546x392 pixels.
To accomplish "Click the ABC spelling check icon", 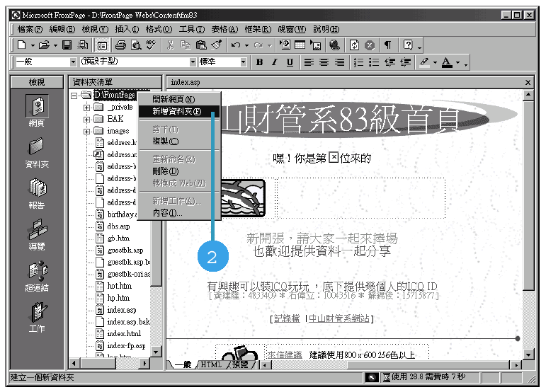I will pos(151,45).
